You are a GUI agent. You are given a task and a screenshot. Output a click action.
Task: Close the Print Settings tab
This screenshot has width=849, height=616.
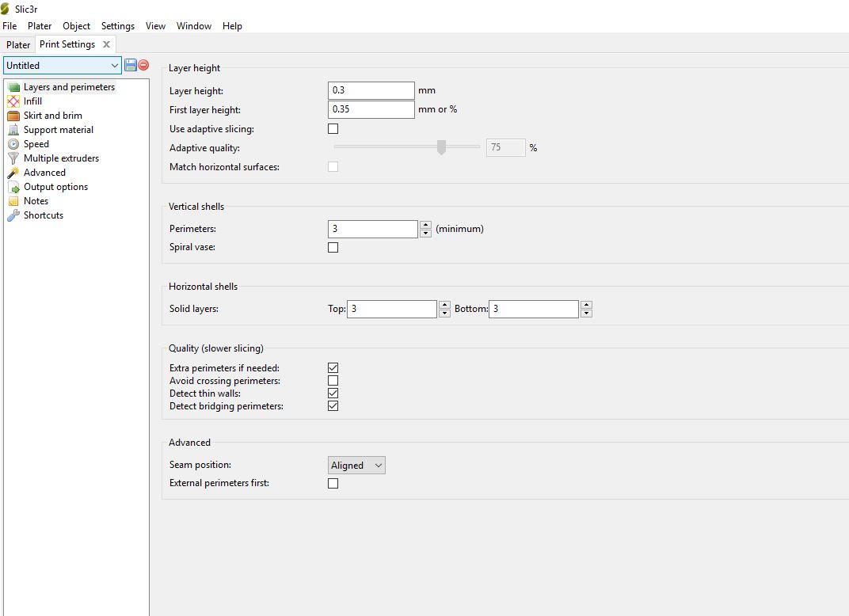point(106,45)
